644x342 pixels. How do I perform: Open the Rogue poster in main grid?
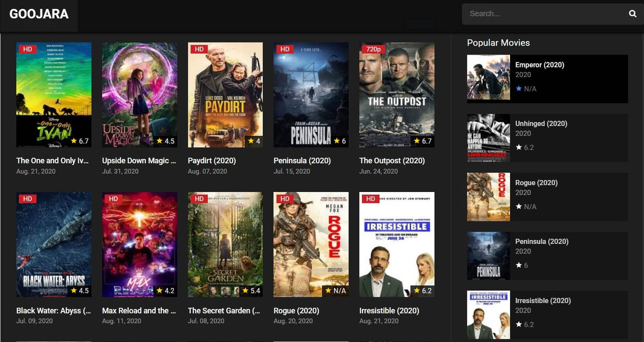[x=311, y=244]
